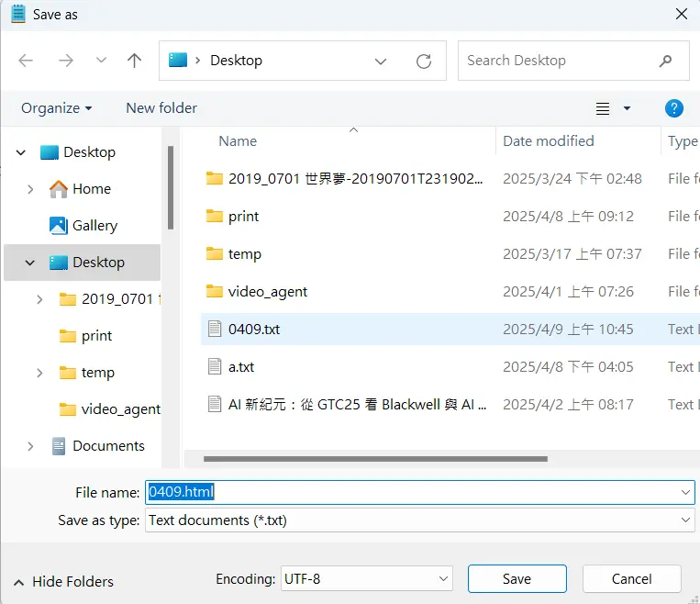Expand the Save as type dropdown

click(x=685, y=520)
